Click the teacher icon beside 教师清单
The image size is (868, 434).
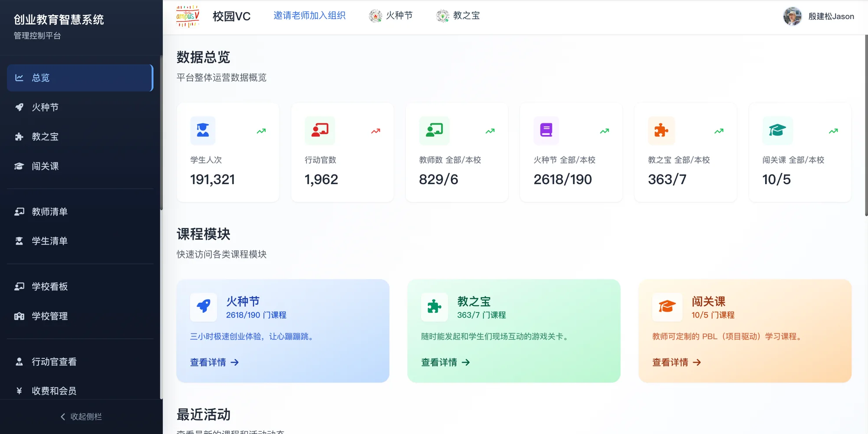[19, 212]
